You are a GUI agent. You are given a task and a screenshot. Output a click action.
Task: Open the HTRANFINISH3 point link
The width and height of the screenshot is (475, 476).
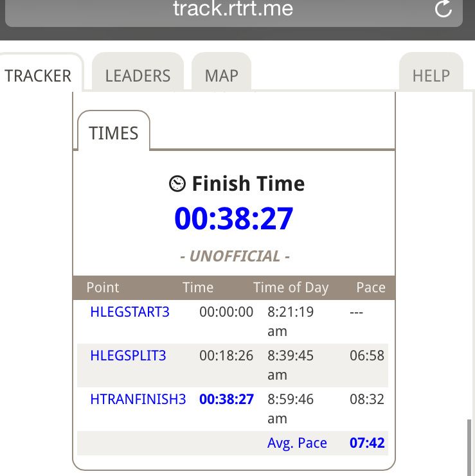click(138, 399)
